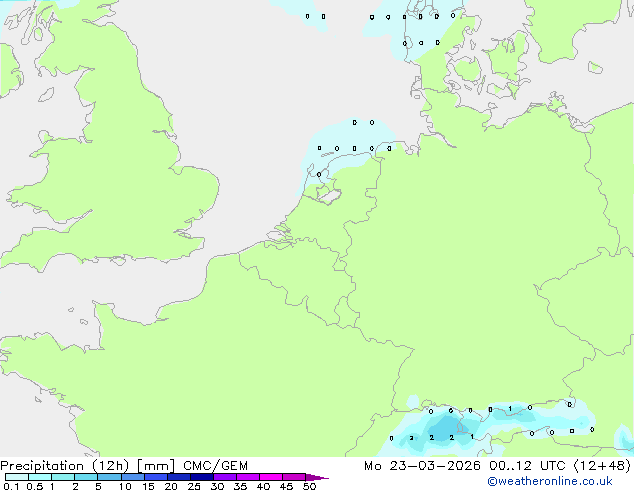634x490 pixels.
Task: Click the '50' legend scale value
Action: [309, 486]
